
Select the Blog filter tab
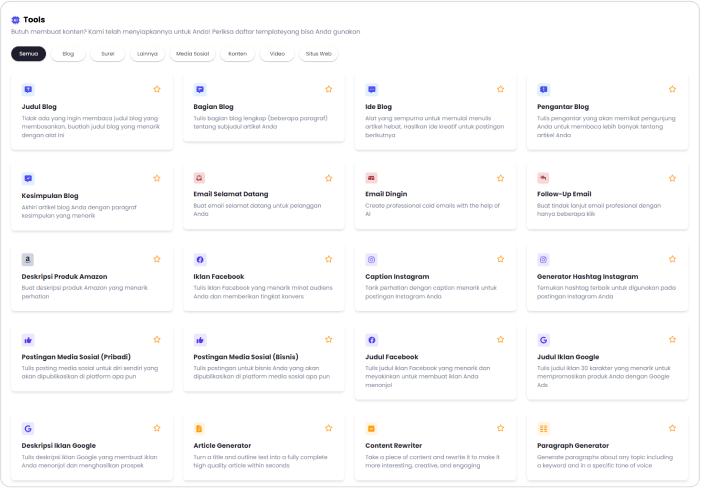tap(68, 54)
